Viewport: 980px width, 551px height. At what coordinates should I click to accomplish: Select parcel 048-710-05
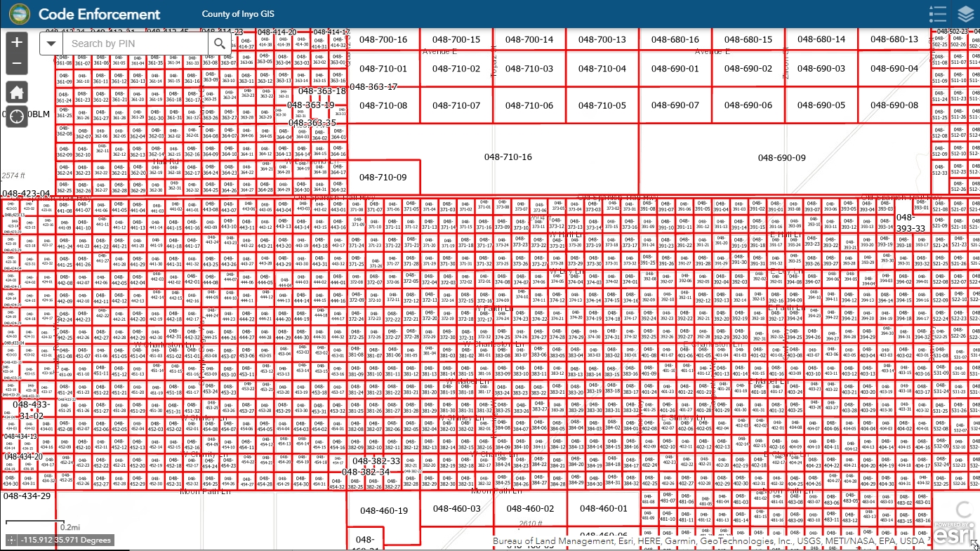click(602, 105)
